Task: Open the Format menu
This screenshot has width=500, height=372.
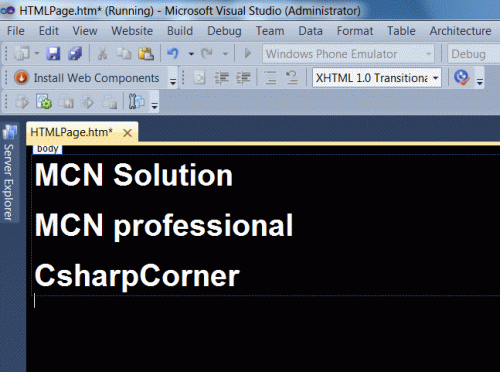Action: 355,31
